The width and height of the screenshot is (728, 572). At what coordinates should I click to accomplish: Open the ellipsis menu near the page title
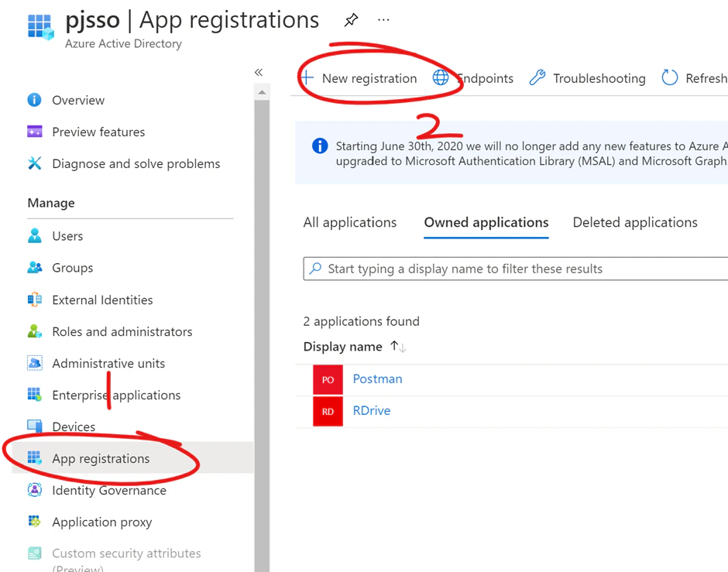click(383, 20)
